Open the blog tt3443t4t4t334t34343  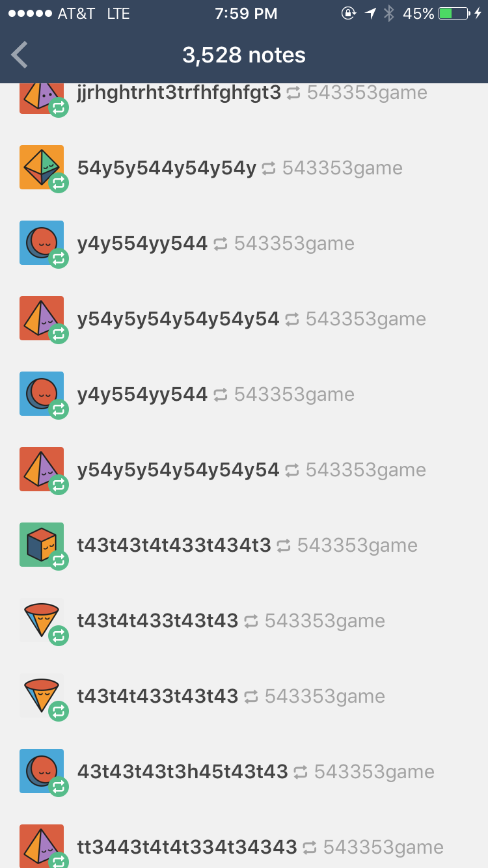(187, 847)
